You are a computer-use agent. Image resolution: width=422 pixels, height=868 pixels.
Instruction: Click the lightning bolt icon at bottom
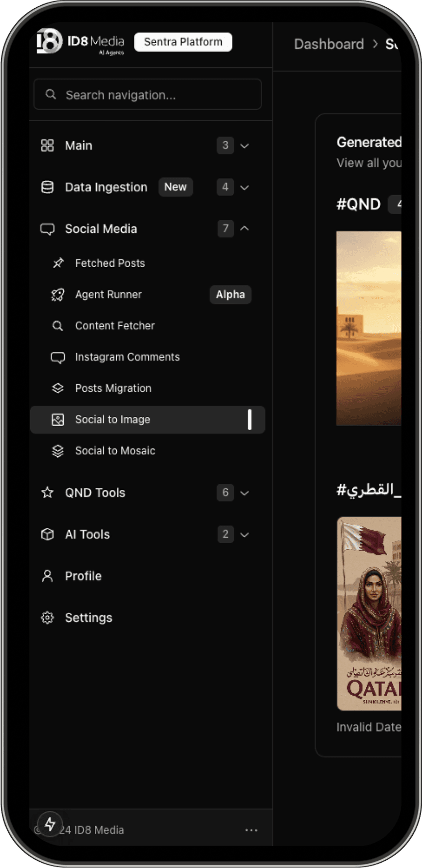pyautogui.click(x=50, y=824)
